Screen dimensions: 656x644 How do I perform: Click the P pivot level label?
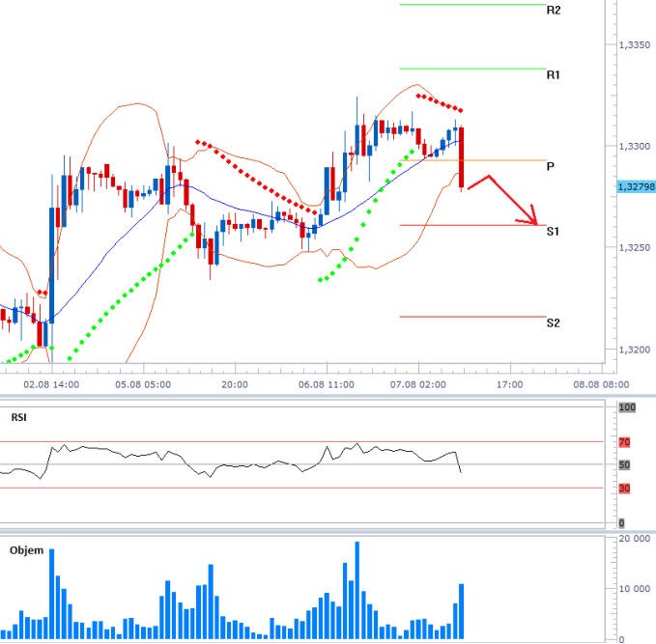pyautogui.click(x=551, y=166)
